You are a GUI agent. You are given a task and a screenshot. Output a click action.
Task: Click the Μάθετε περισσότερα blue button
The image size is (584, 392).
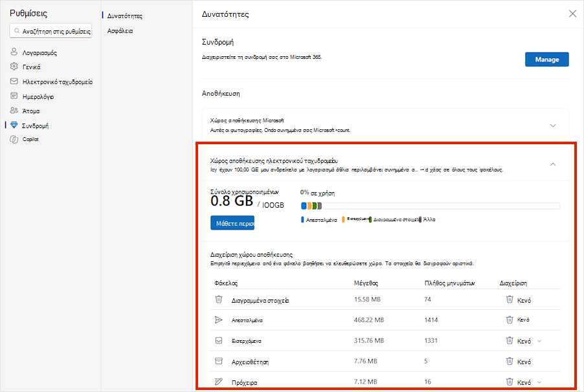[232, 223]
